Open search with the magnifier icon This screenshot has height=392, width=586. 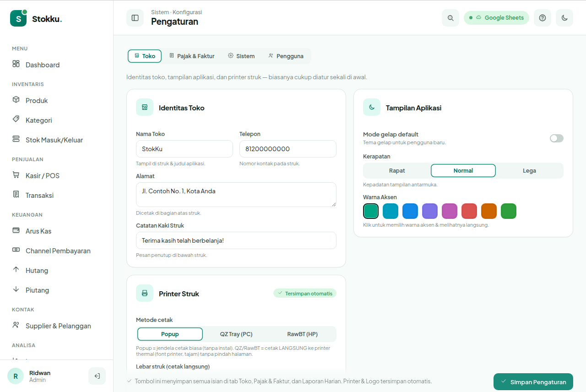[450, 18]
